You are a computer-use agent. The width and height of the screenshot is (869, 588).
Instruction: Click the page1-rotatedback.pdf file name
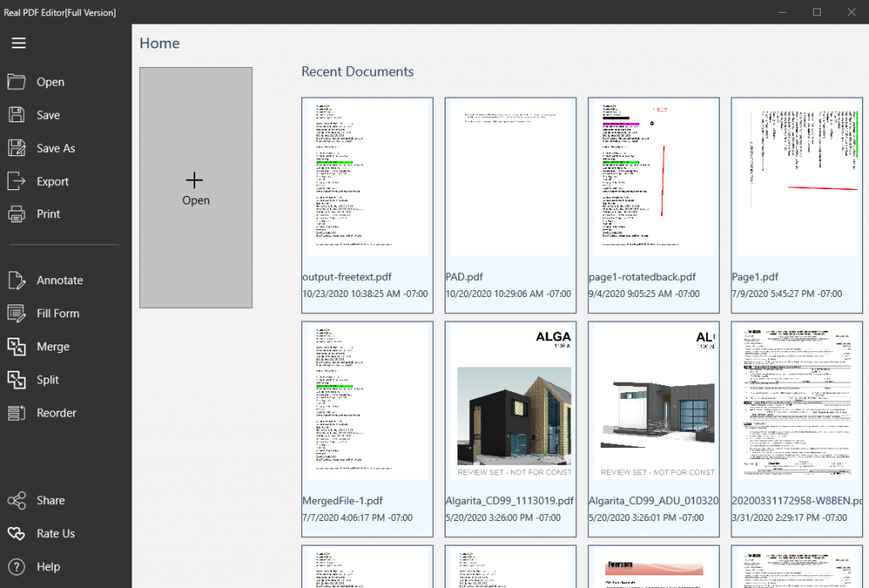click(642, 277)
